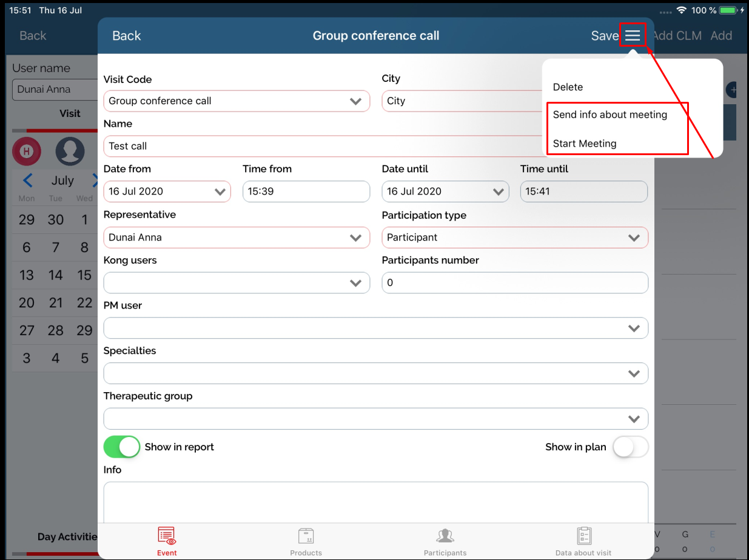The image size is (749, 560).
Task: Go to previous month with left arrow
Action: [27, 181]
